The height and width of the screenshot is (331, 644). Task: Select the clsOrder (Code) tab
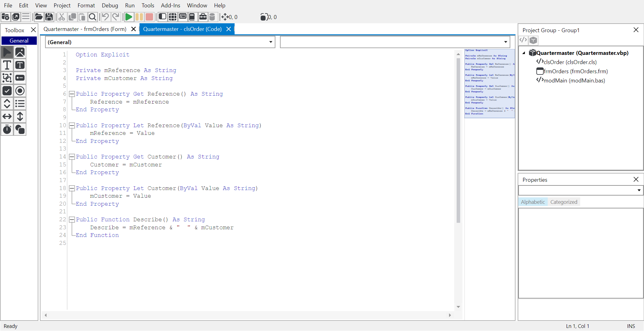(182, 29)
